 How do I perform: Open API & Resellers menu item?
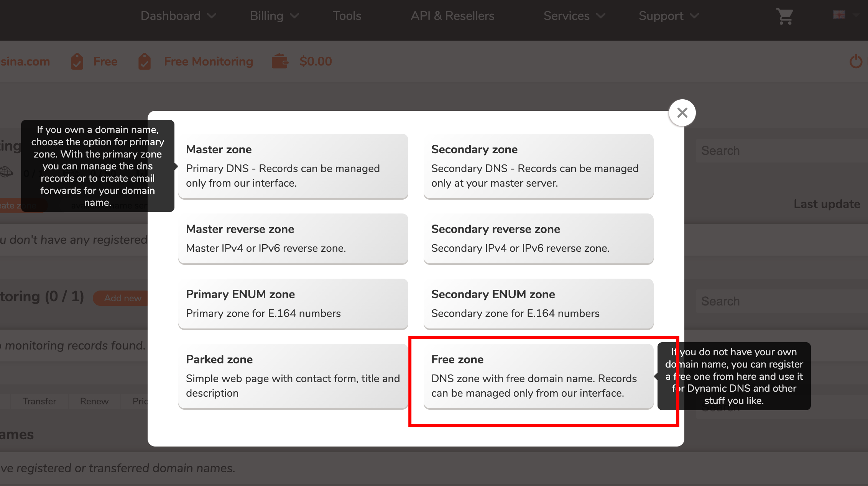pyautogui.click(x=452, y=16)
